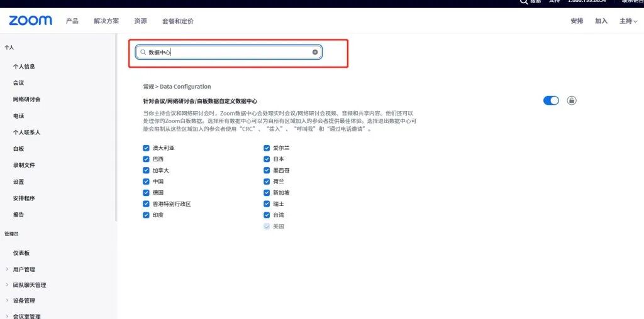Viewport: 644px width, 319px height.
Task: Uncheck the 加拿大 checkbox
Action: tap(146, 170)
